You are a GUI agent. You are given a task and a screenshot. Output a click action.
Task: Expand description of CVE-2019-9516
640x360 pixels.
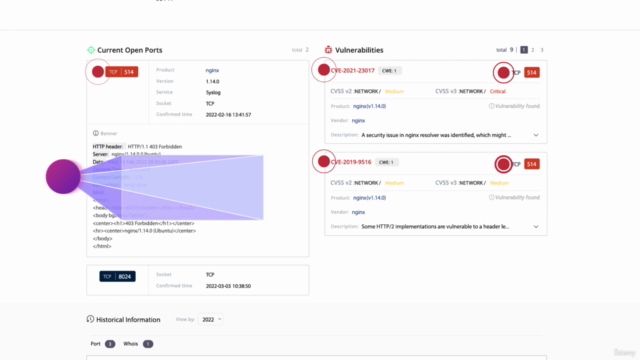(x=536, y=227)
